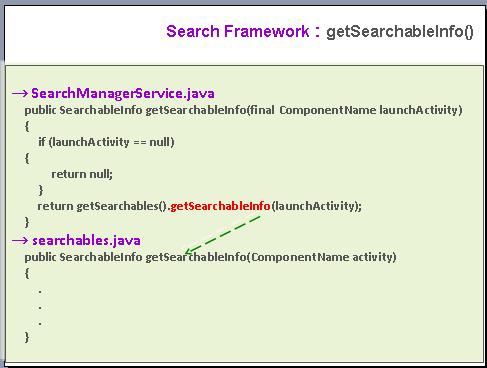Image resolution: width=487 pixels, height=368 pixels.
Task: Click the 'Search Framework' purple title text
Action: (x=237, y=31)
